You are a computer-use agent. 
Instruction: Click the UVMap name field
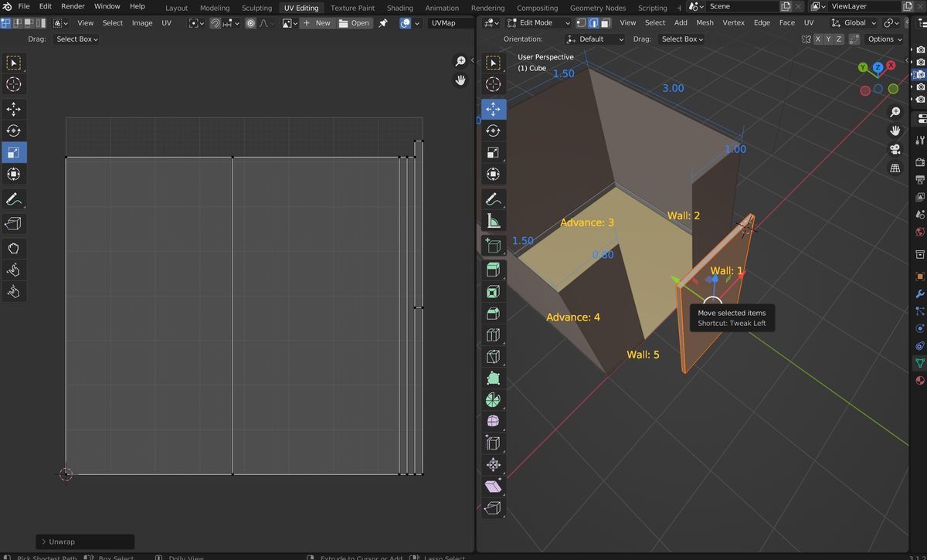(451, 23)
